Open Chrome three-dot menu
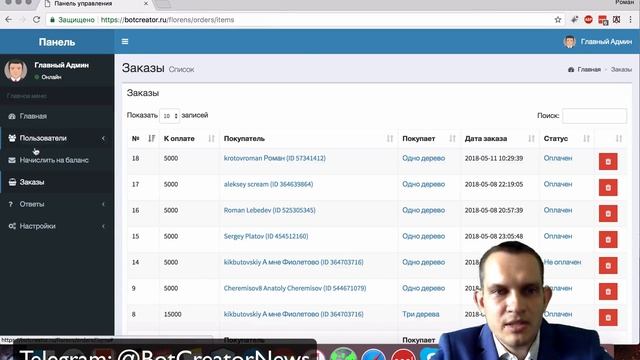The image size is (640, 360). pyautogui.click(x=631, y=20)
